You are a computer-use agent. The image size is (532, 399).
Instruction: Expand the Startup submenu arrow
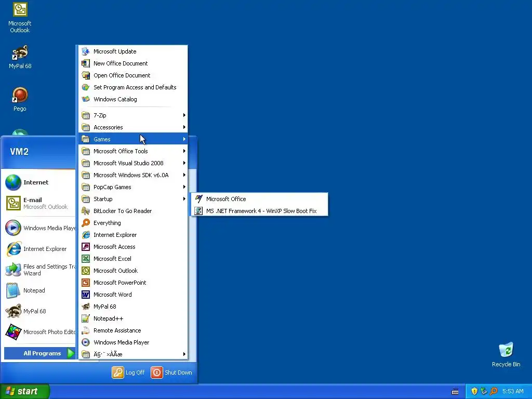click(184, 199)
